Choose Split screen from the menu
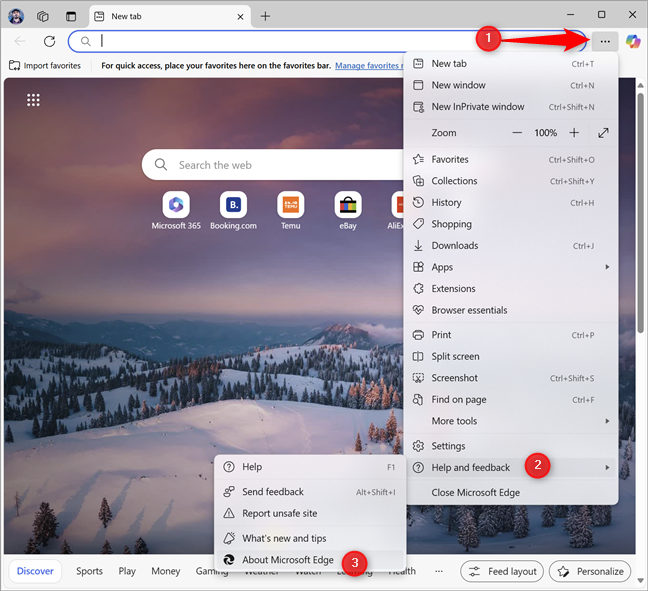648x591 pixels. click(x=511, y=356)
